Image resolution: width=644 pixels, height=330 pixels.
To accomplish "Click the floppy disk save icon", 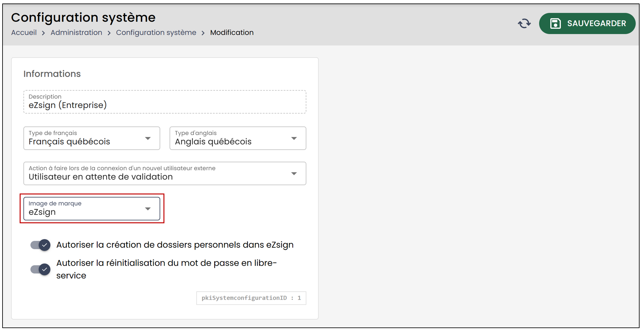I will click(x=555, y=23).
